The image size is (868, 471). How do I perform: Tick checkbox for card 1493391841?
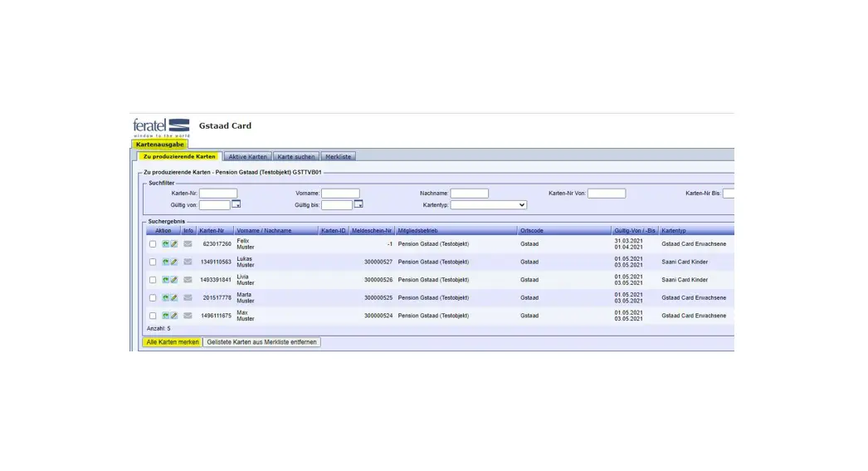(153, 280)
